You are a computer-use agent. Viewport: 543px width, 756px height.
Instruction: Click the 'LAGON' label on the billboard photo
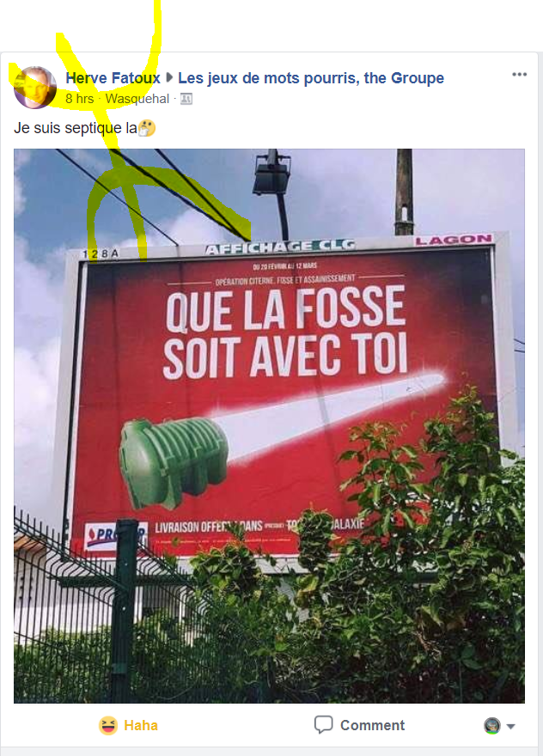[454, 240]
